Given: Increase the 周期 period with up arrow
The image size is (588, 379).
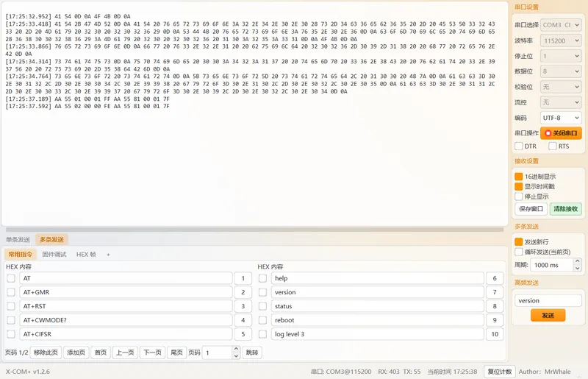Looking at the screenshot, I should 578,261.
